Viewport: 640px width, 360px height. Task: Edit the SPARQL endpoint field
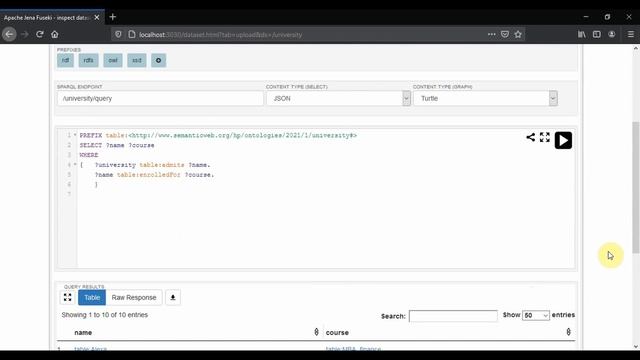(x=160, y=98)
